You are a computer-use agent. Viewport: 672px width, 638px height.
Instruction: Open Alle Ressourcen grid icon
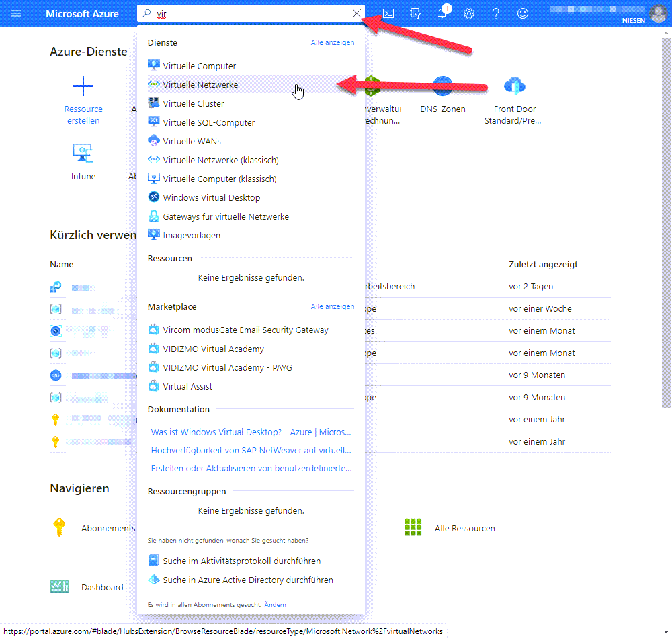tap(413, 528)
